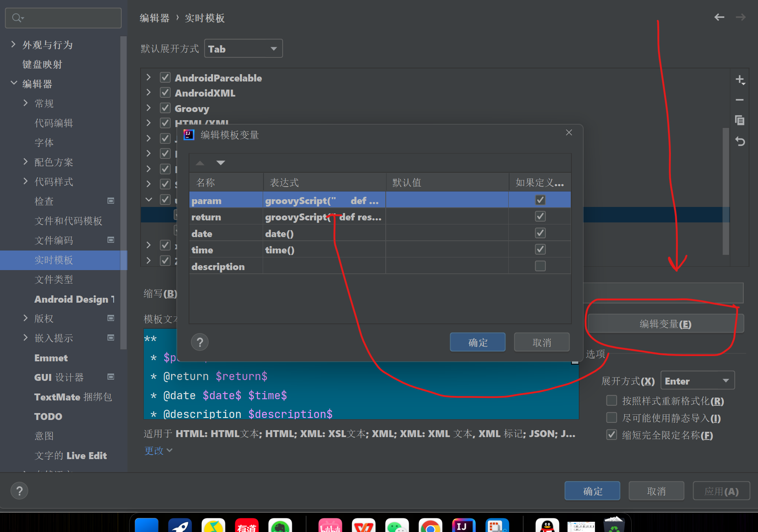Viewport: 758px width, 532px height.
Task: Toggle the 如果定义 checkbox in the return row
Action: click(540, 216)
